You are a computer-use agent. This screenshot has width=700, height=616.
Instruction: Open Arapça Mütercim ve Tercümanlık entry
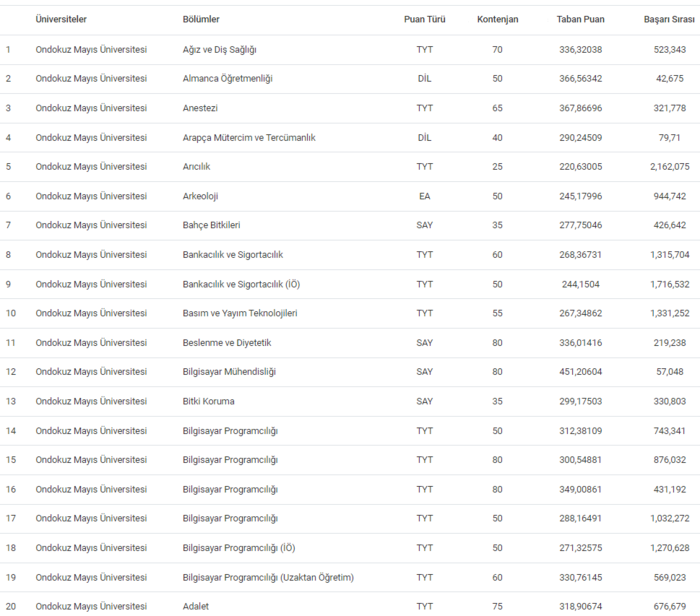(x=248, y=137)
